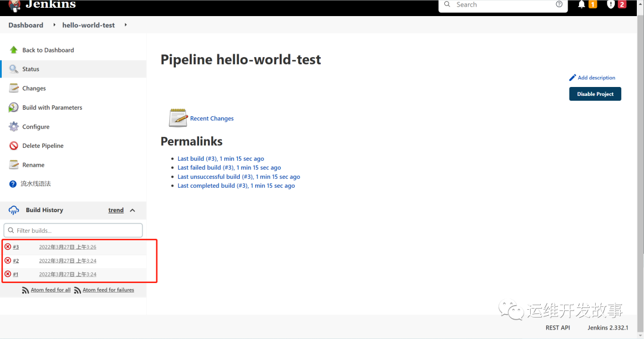Click the Build History cloud icon

pos(14,210)
